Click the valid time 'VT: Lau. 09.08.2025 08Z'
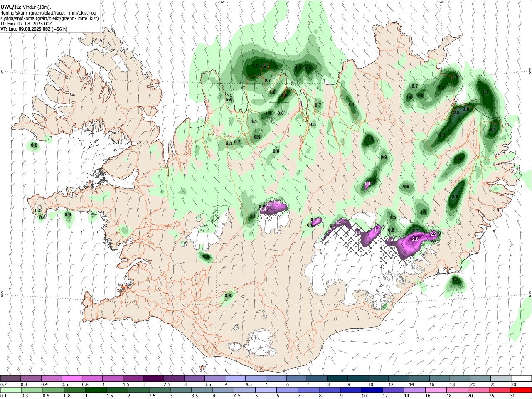The width and height of the screenshot is (532, 399). click(x=25, y=29)
